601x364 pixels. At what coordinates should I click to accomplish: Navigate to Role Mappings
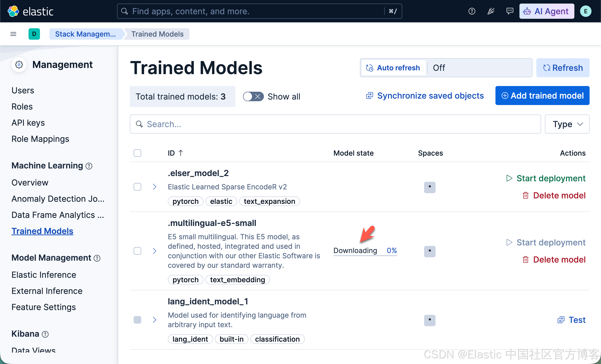coord(40,139)
